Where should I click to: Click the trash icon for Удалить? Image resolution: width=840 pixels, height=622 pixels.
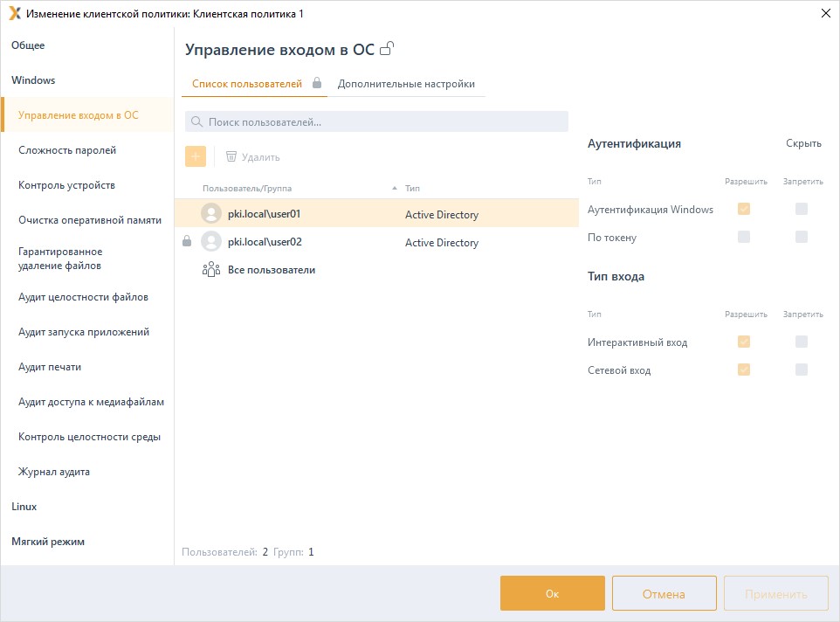click(x=231, y=156)
